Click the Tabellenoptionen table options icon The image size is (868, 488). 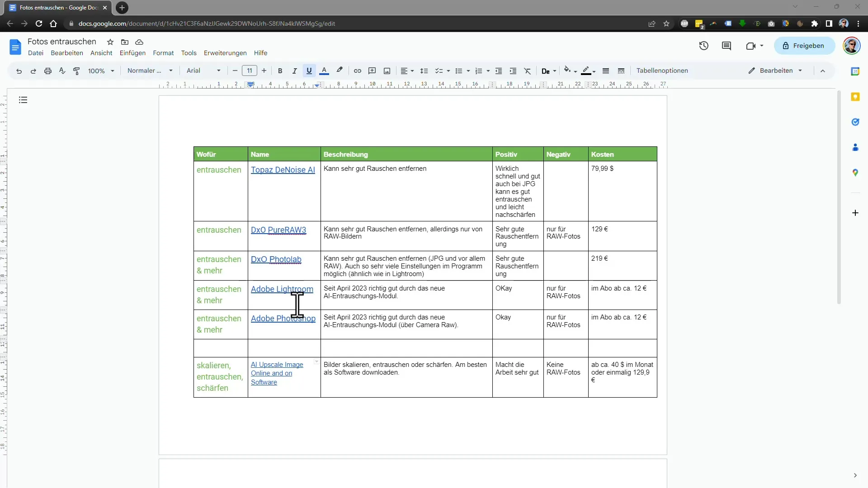(x=663, y=70)
